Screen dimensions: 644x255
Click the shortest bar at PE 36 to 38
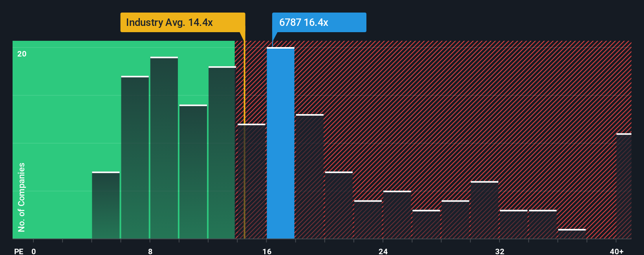[x=572, y=234]
